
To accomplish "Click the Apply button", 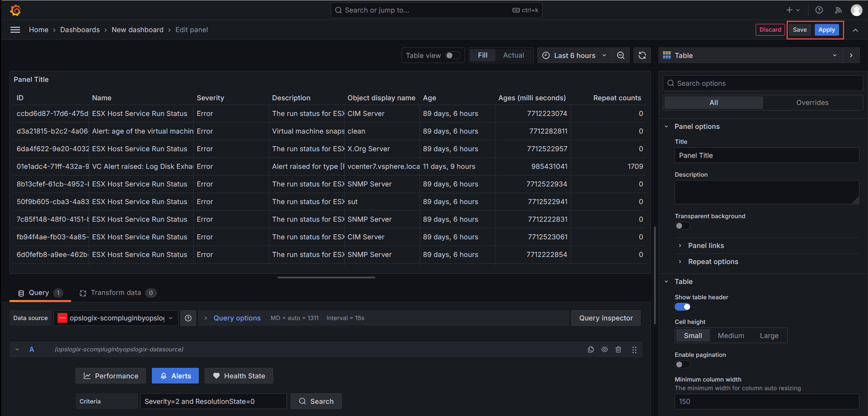I will click(827, 30).
